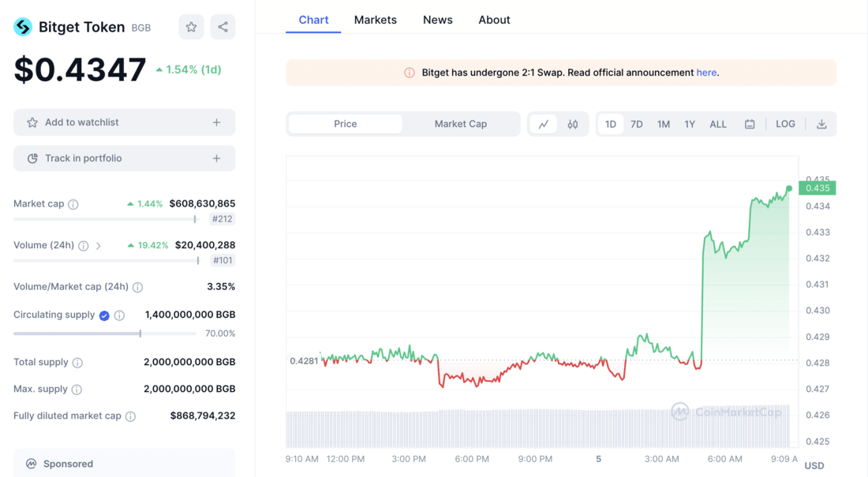The width and height of the screenshot is (868, 477).
Task: Click the USD currency label
Action: coord(814,465)
